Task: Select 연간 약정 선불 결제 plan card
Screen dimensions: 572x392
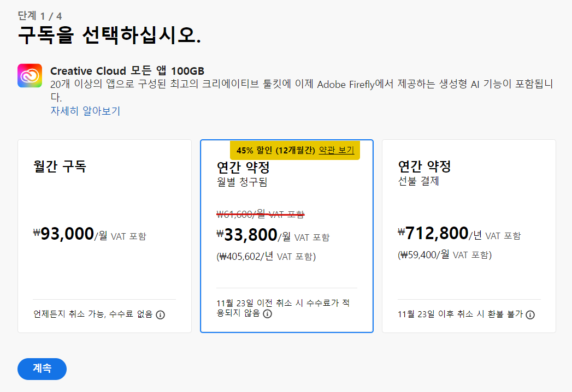Action: pyautogui.click(x=469, y=236)
